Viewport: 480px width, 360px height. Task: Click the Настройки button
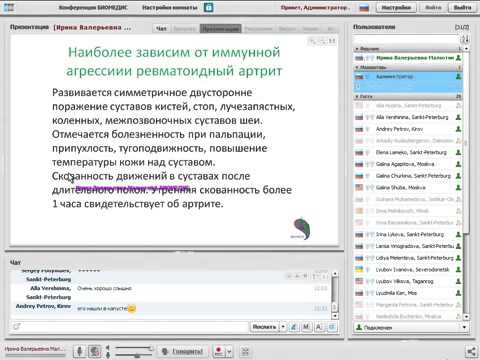pyautogui.click(x=396, y=7)
